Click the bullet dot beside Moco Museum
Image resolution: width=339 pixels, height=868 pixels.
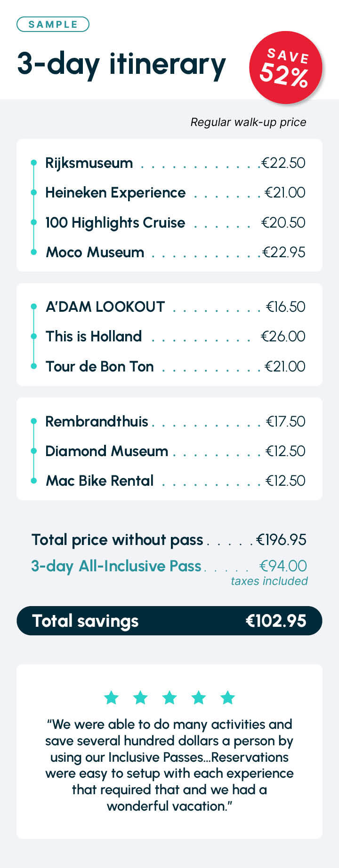pyautogui.click(x=33, y=252)
